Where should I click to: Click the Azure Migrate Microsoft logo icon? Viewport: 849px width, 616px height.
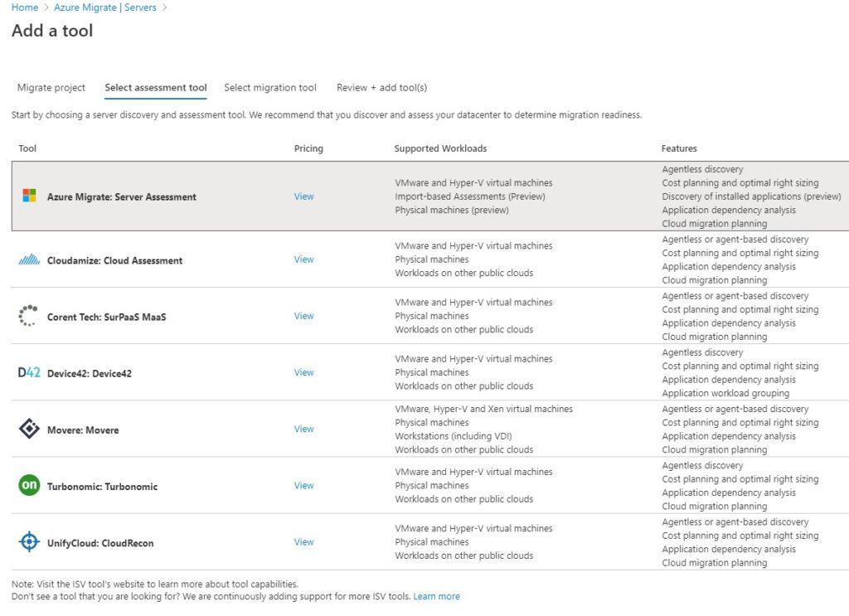29,196
